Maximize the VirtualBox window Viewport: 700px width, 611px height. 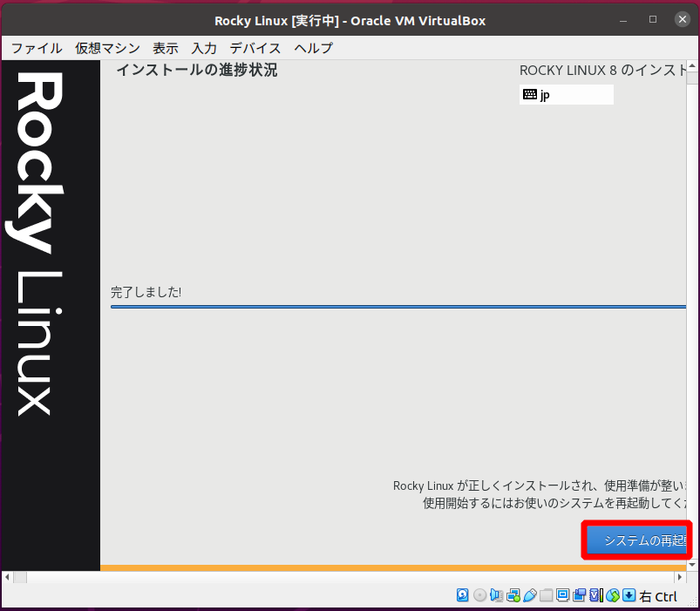(653, 20)
